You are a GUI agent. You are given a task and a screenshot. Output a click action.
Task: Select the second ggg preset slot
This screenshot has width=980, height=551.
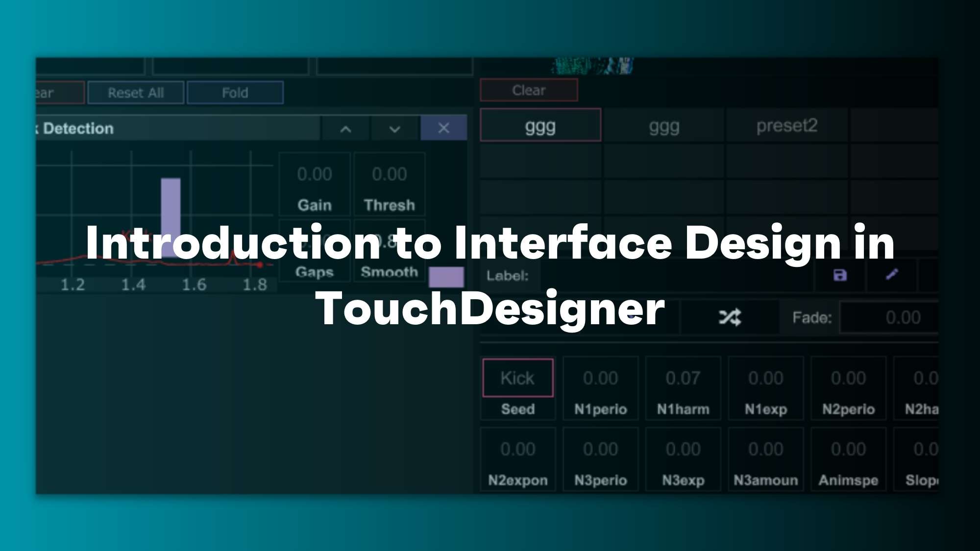664,126
